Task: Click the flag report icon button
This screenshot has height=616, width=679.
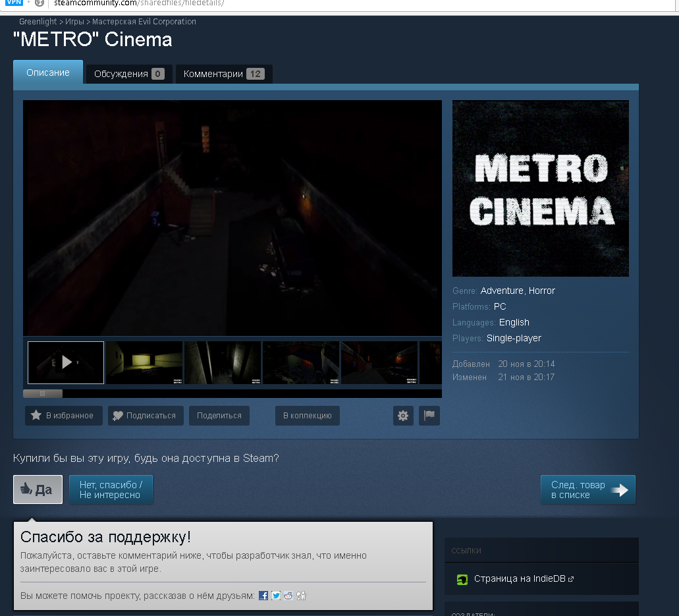Action: [429, 416]
